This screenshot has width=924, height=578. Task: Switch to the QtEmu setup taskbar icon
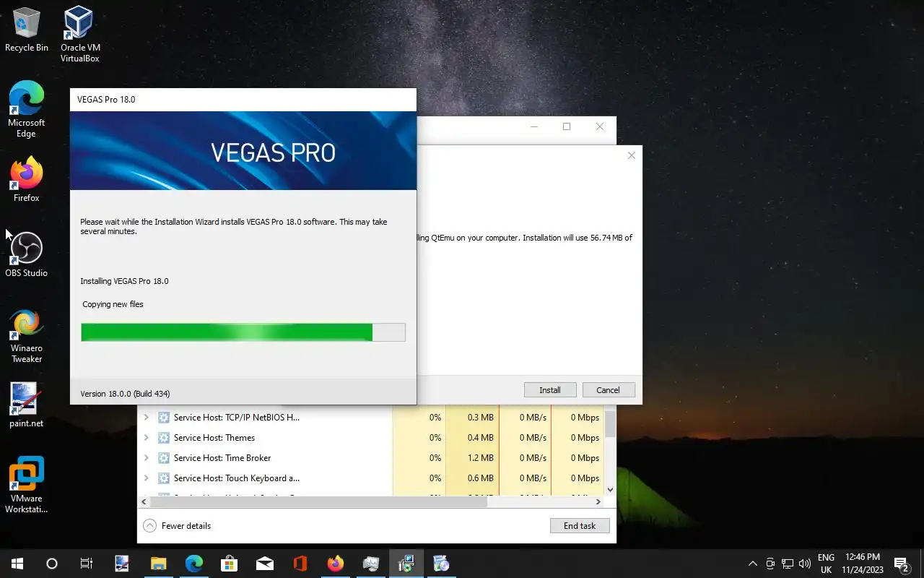tap(442, 564)
